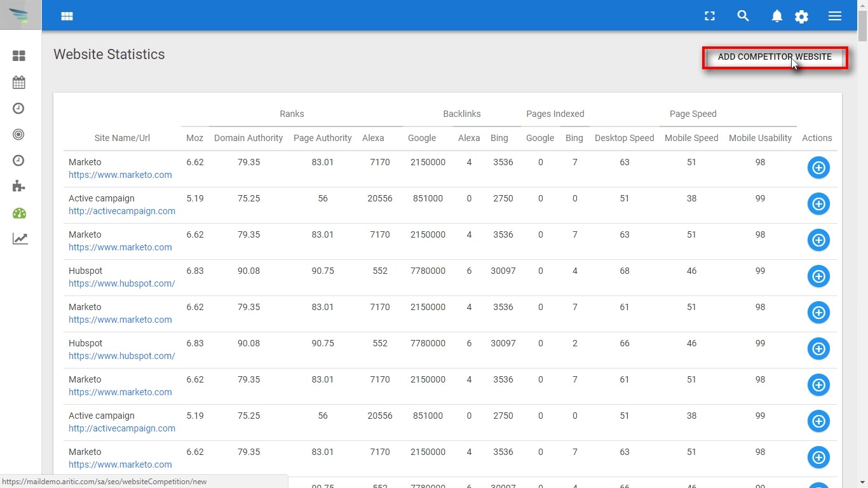Select the clock icon beneath the bullseye
The width and height of the screenshot is (868, 488).
[x=18, y=161]
